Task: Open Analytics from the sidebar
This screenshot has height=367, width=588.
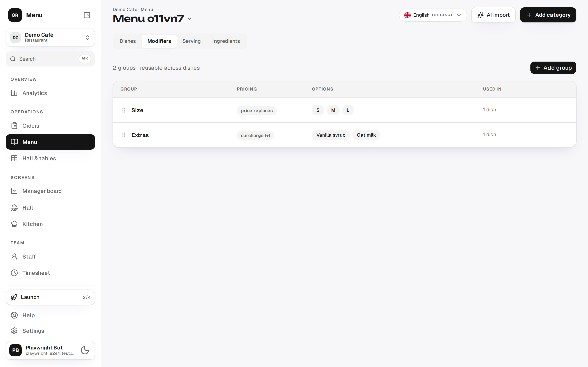Action: (x=50, y=93)
